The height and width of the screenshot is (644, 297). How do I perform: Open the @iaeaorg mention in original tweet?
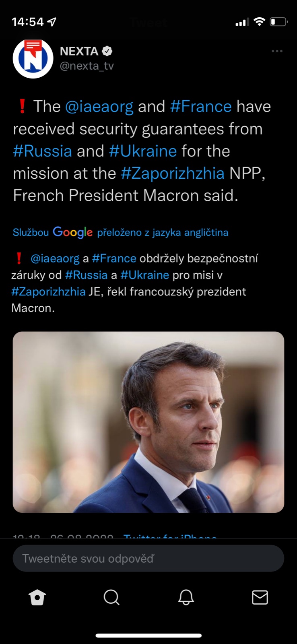tap(99, 107)
